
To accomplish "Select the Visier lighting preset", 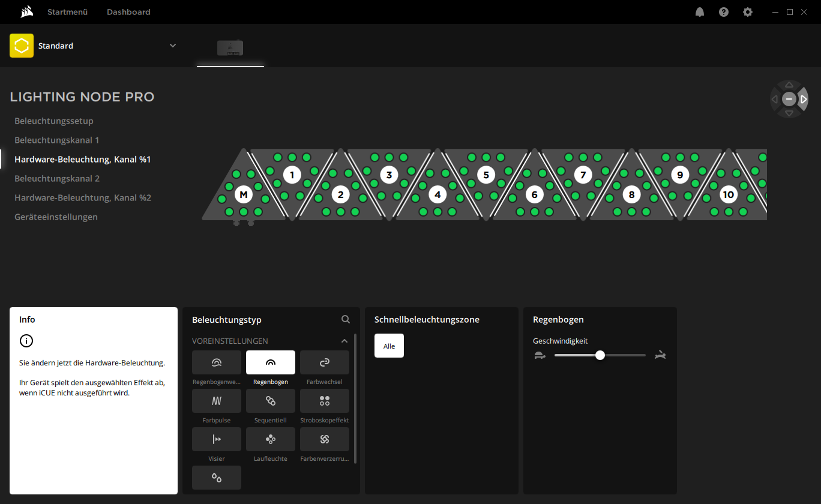I will (217, 439).
